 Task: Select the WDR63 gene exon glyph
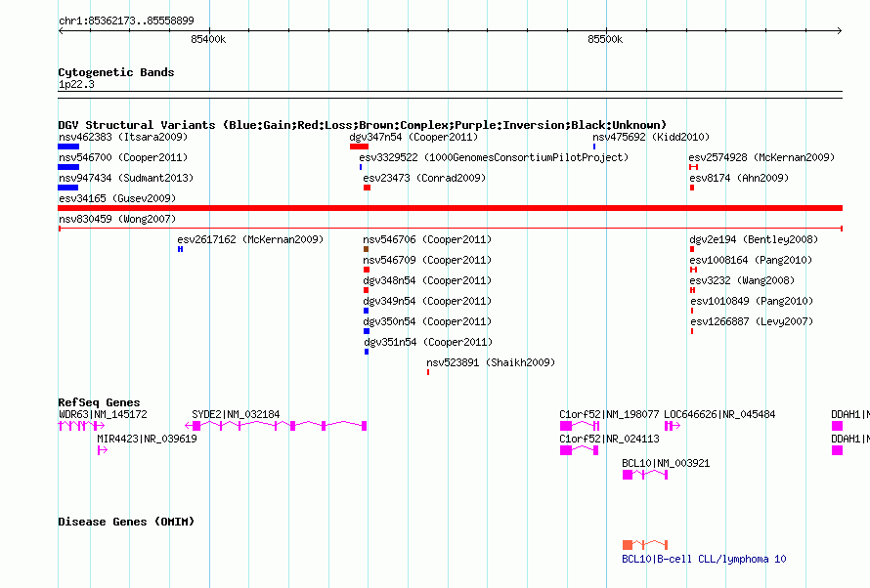pyautogui.click(x=81, y=426)
